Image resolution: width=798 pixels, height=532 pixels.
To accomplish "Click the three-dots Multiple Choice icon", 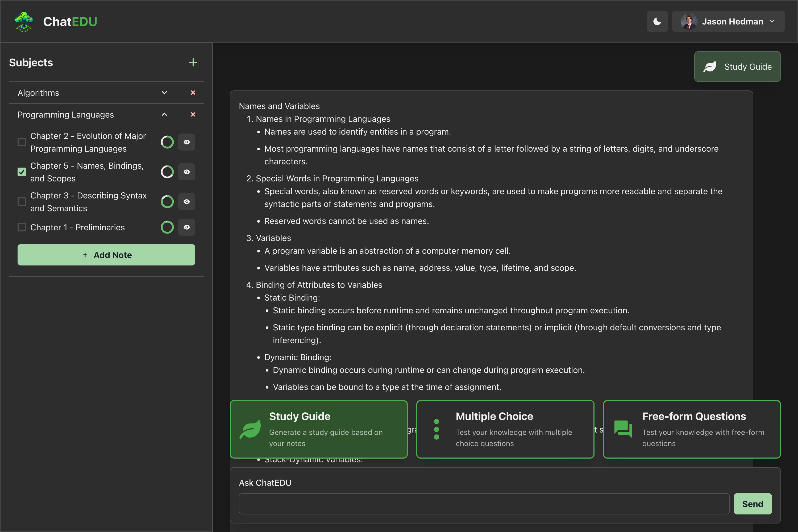I will click(x=437, y=429).
